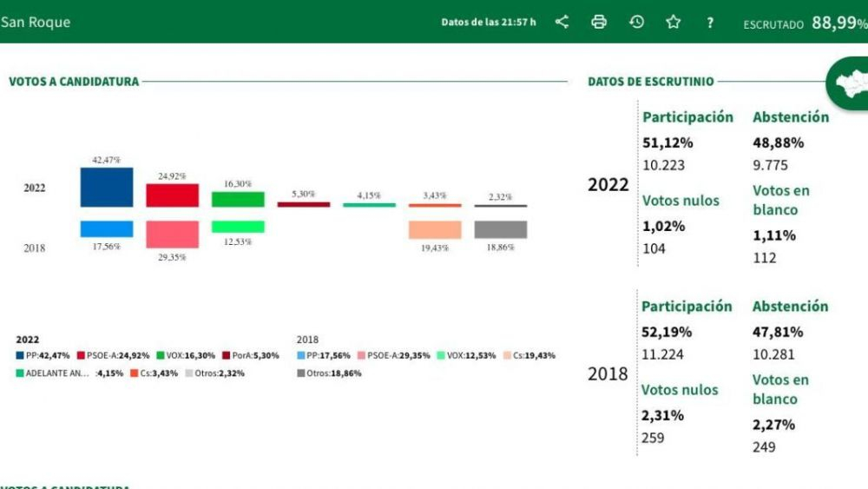This screenshot has height=489, width=868.
Task: Click legend entry Cs:3,43%
Action: pyautogui.click(x=155, y=373)
